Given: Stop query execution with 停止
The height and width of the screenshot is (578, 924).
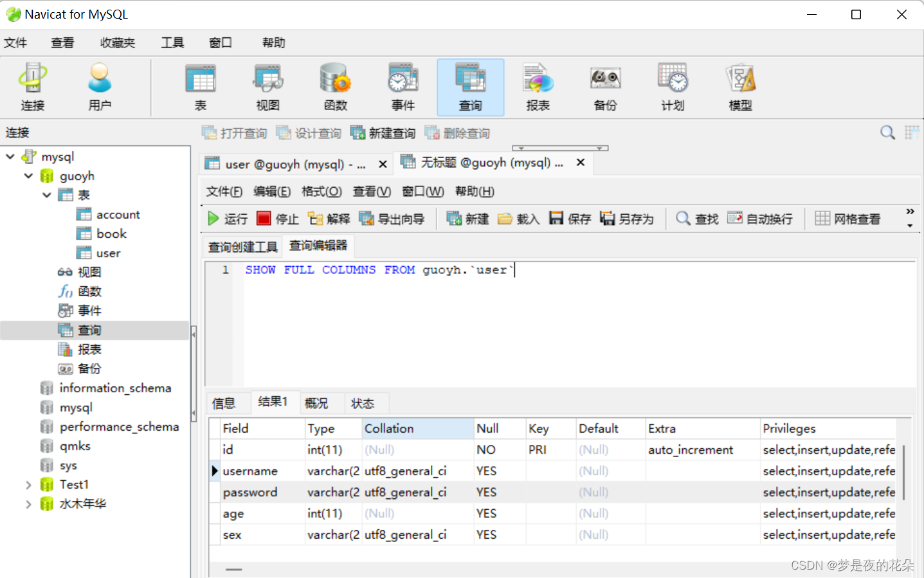Looking at the screenshot, I should pyautogui.click(x=278, y=219).
